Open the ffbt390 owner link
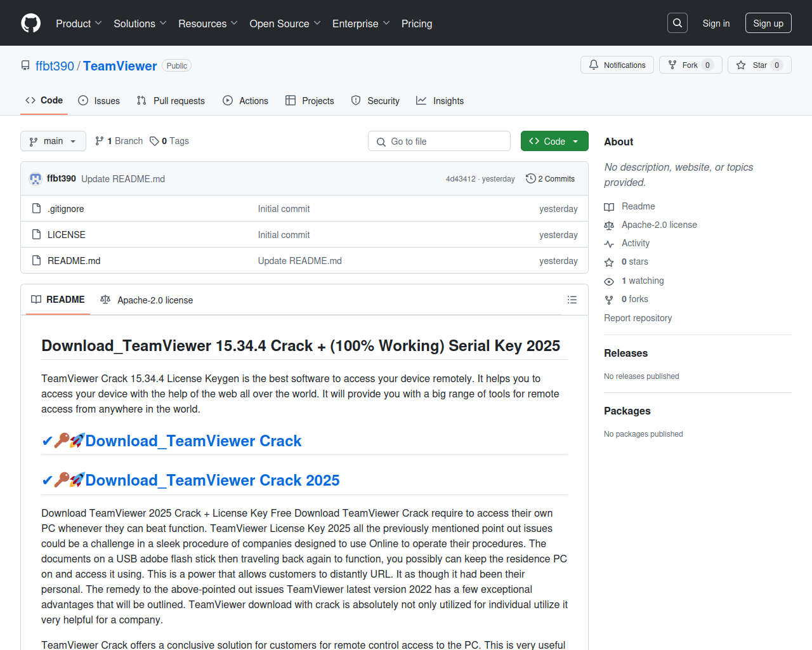812x650 pixels. coord(55,66)
